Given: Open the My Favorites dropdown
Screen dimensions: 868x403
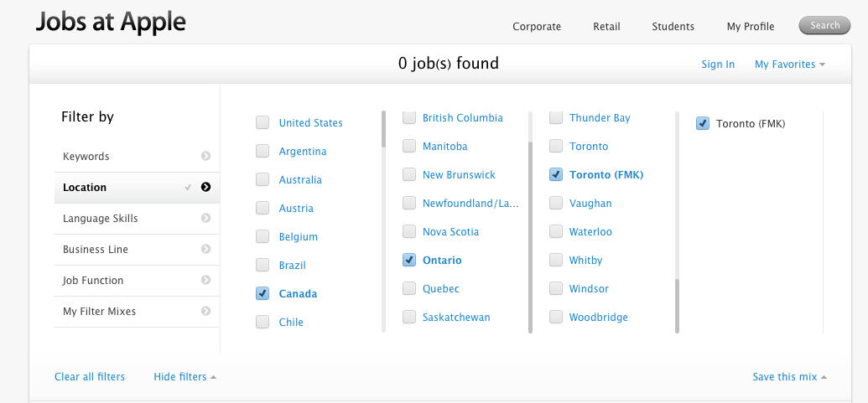Looking at the screenshot, I should [789, 65].
